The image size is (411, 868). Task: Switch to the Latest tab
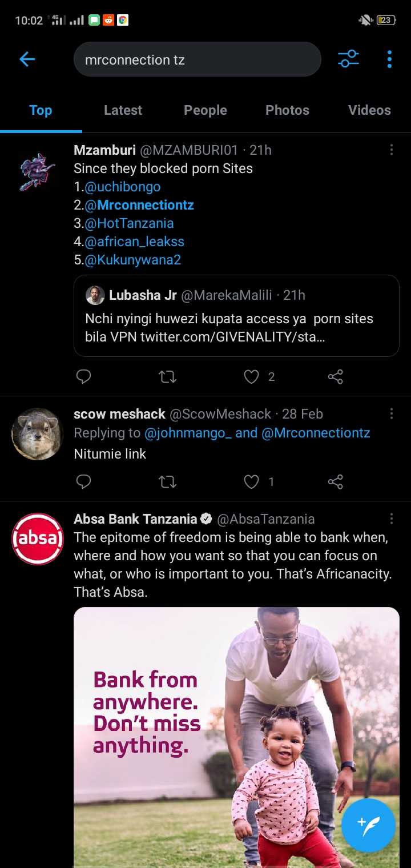click(123, 110)
